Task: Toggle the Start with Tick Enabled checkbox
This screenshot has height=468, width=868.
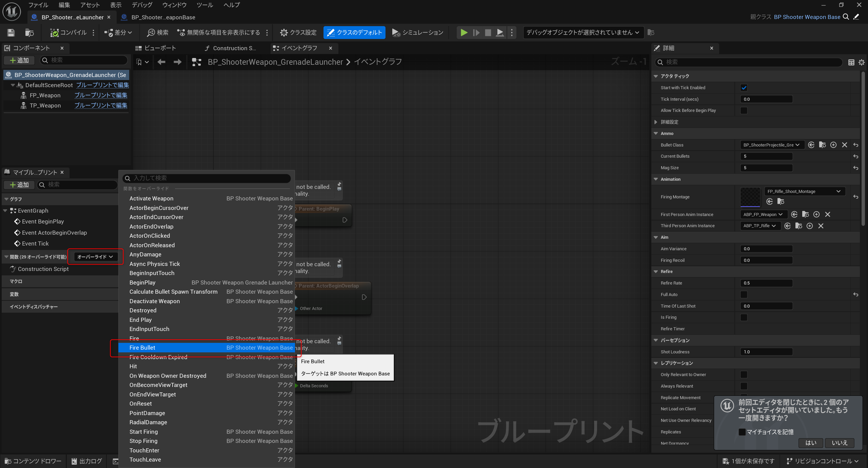Action: coord(744,87)
